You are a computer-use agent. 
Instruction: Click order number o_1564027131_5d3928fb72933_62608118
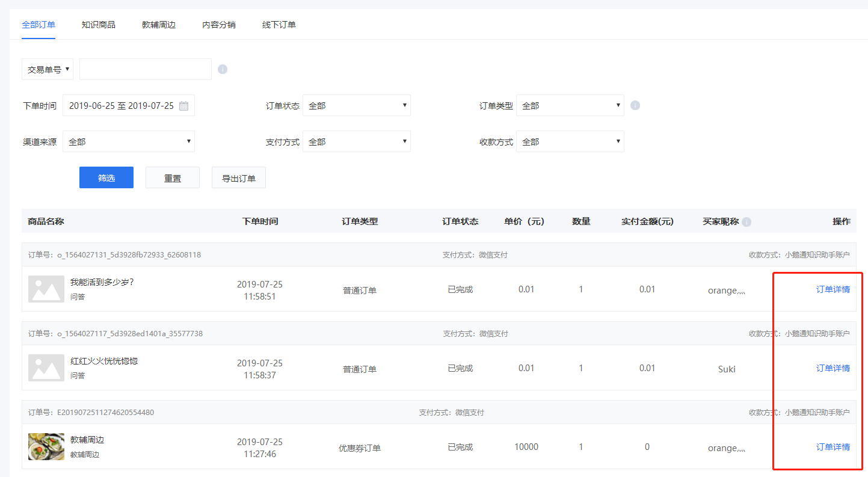[129, 255]
